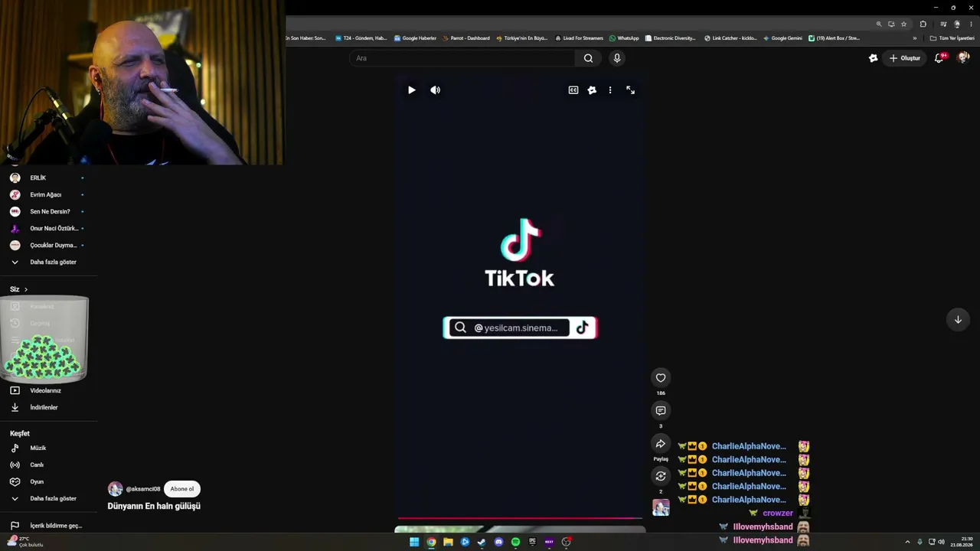Click the YouTube search field 'Ara'
Image resolution: width=980 pixels, height=551 pixels.
click(x=462, y=58)
